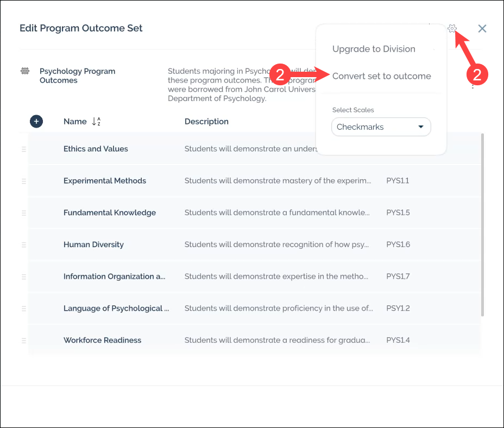Open the gear settings menu

coord(452,28)
